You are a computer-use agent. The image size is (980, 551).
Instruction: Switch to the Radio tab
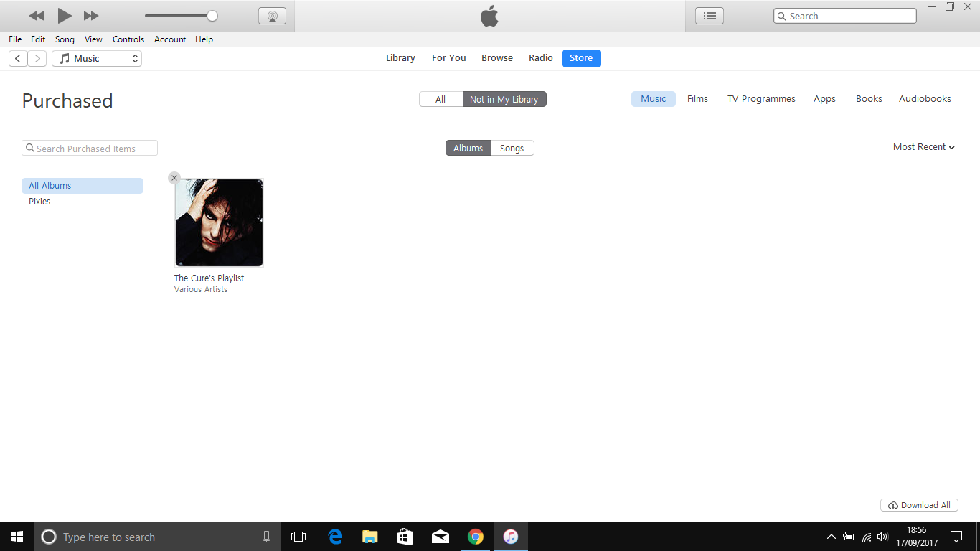pyautogui.click(x=541, y=58)
